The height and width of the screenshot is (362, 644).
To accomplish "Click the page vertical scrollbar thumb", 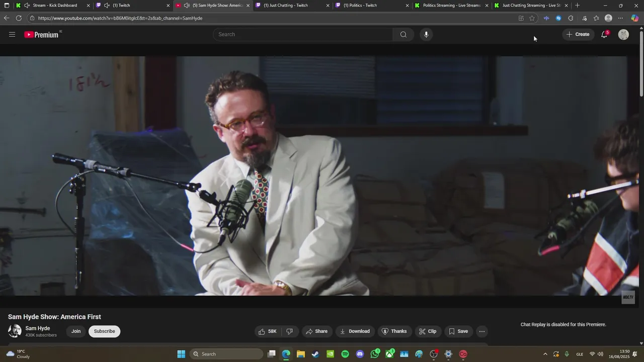I will point(641,63).
